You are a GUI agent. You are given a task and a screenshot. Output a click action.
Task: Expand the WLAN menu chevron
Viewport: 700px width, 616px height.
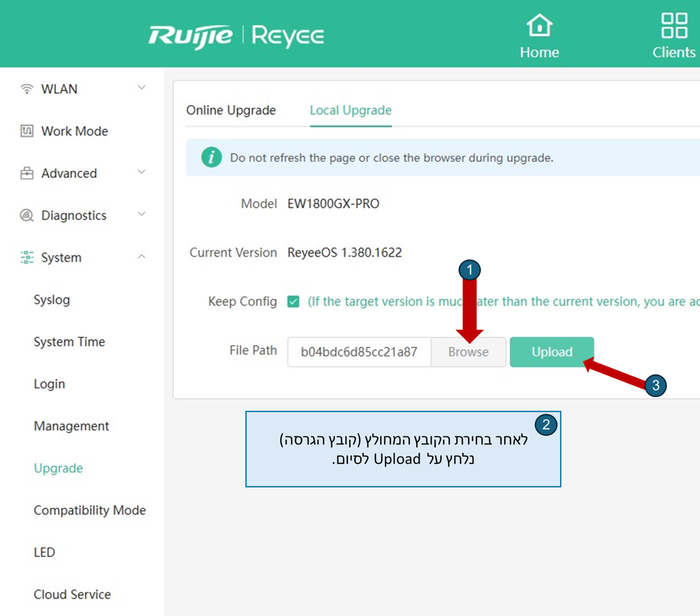point(141,88)
